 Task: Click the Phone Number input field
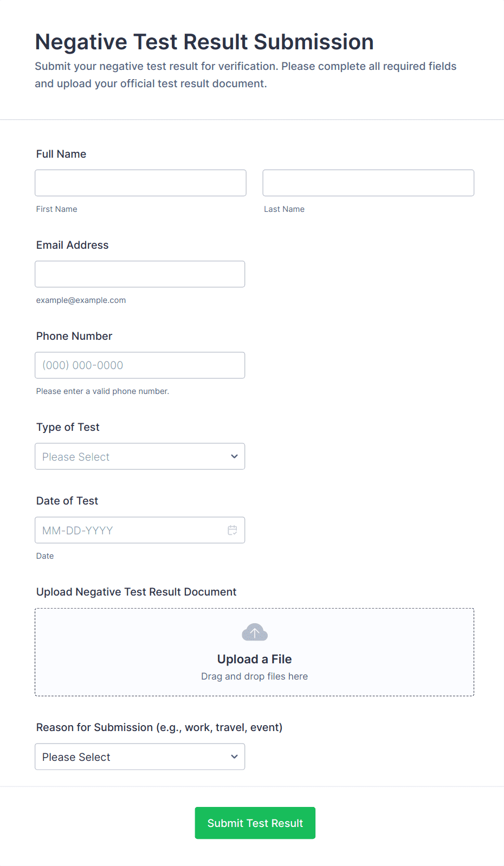tap(140, 365)
